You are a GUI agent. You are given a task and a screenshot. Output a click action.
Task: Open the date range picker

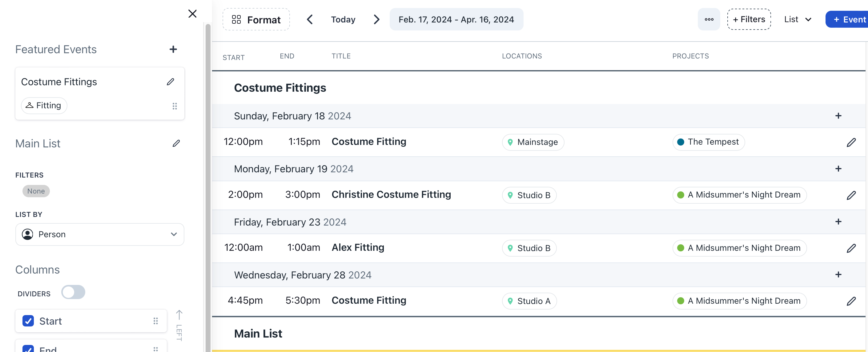tap(456, 19)
